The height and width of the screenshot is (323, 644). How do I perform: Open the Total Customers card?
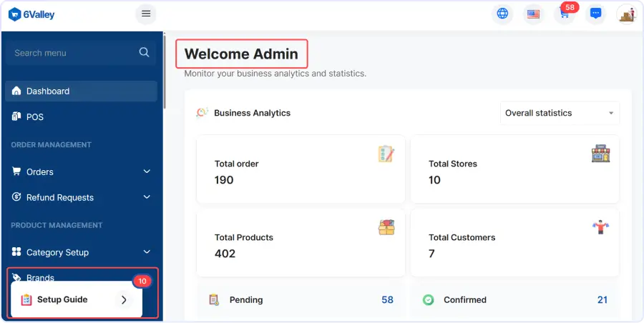515,242
